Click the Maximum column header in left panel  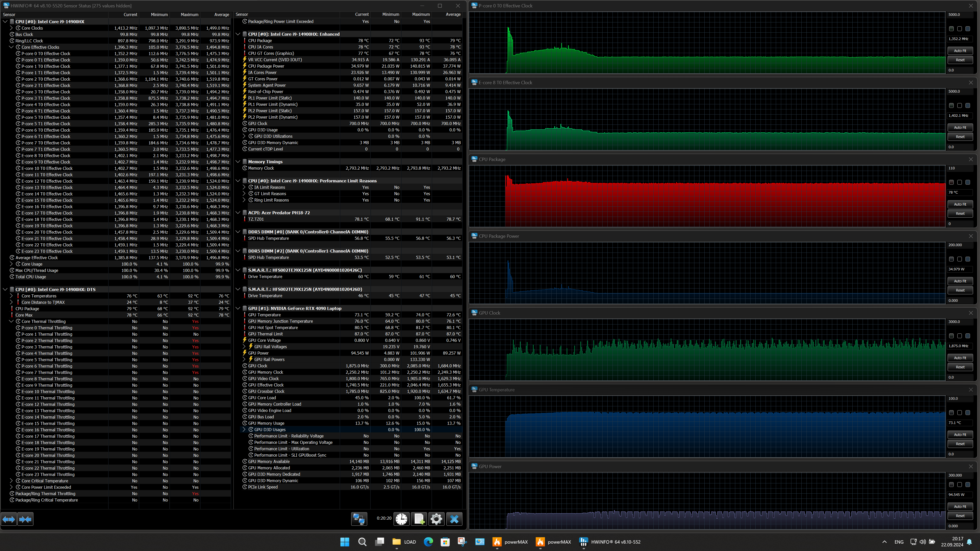(x=189, y=15)
